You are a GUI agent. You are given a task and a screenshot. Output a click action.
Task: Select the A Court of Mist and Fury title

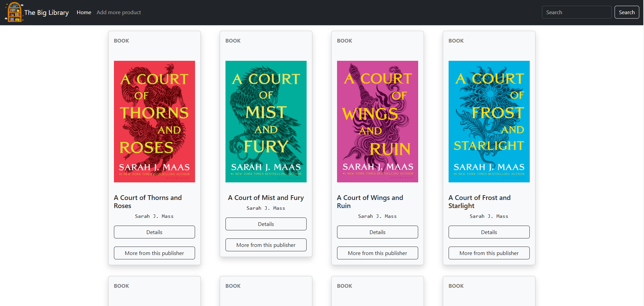(x=266, y=198)
